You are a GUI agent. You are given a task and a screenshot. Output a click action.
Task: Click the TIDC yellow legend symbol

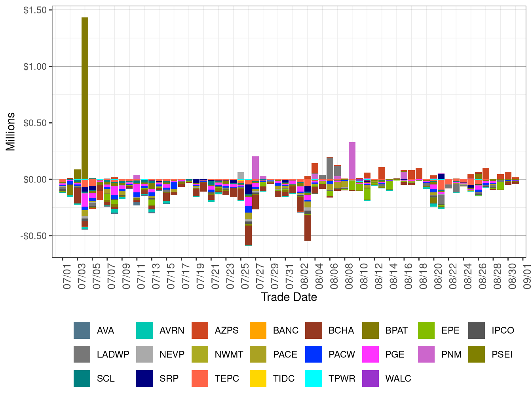pyautogui.click(x=257, y=379)
